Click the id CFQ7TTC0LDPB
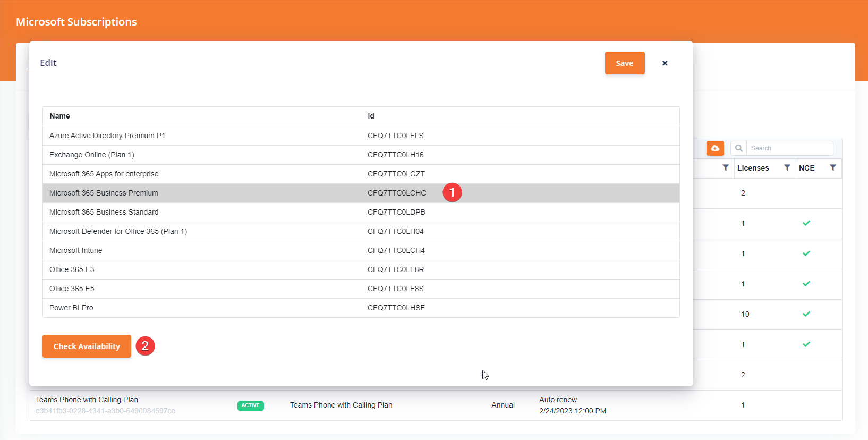This screenshot has width=868, height=440. [x=396, y=212]
